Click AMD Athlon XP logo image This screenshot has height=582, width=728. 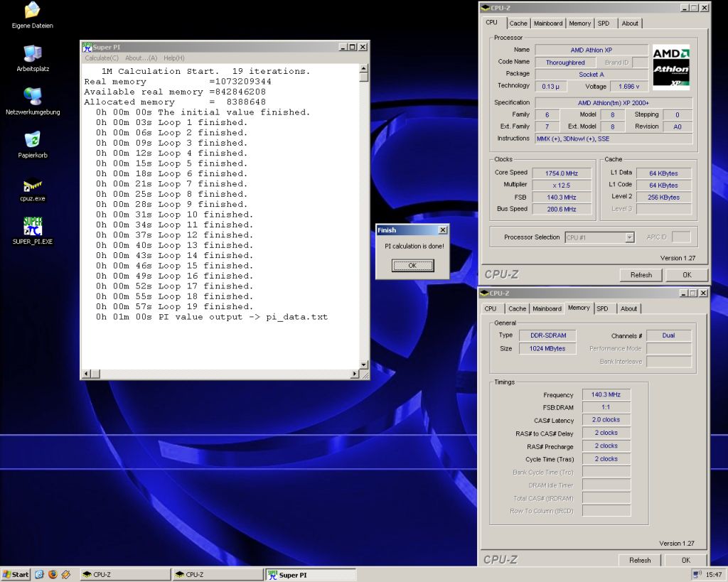(671, 67)
